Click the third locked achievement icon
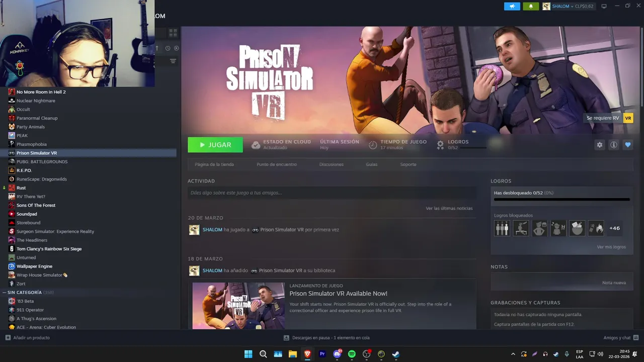 click(x=539, y=228)
